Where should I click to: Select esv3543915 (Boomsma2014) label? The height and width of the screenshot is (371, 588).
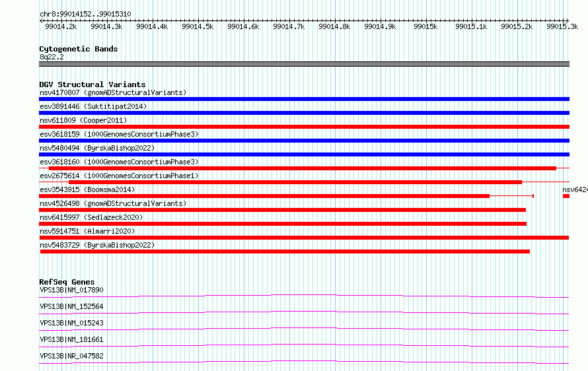[x=87, y=189]
